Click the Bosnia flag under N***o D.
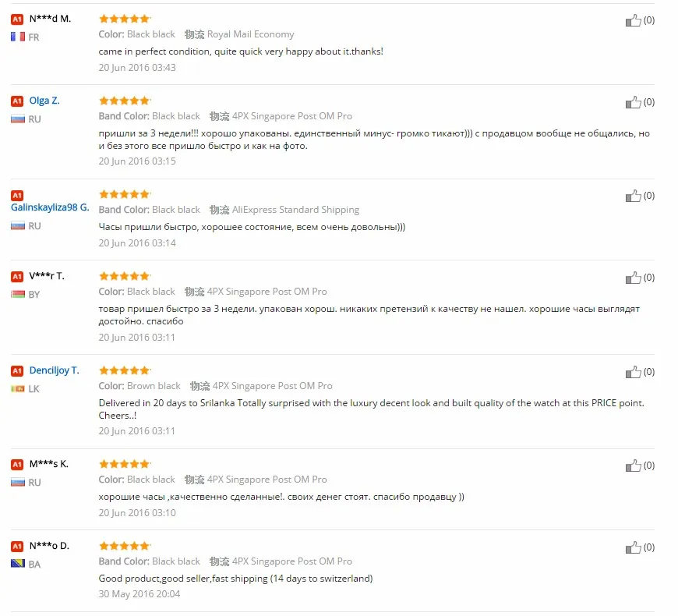The image size is (678, 616). (x=18, y=564)
